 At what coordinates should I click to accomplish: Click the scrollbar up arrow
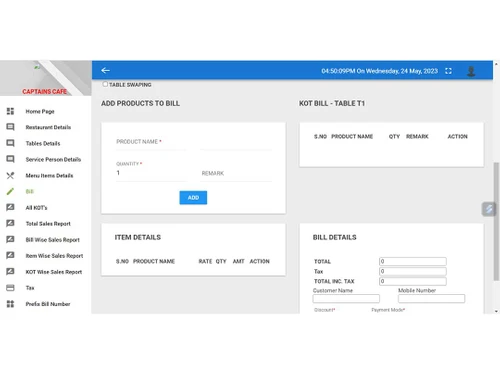click(496, 64)
